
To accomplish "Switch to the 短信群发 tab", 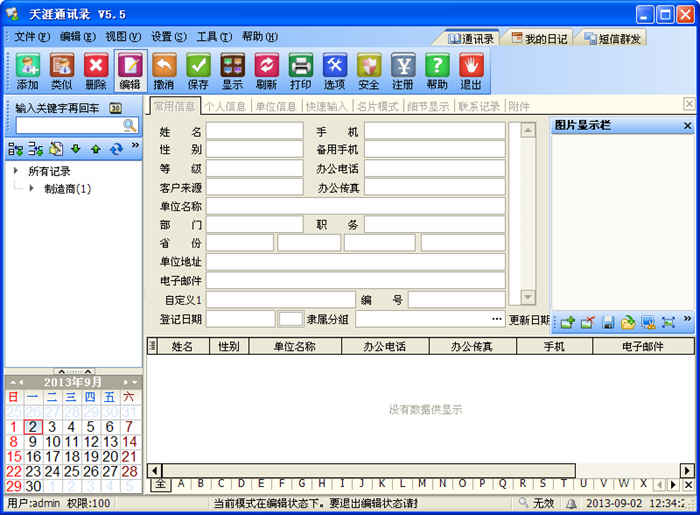I will tap(613, 39).
